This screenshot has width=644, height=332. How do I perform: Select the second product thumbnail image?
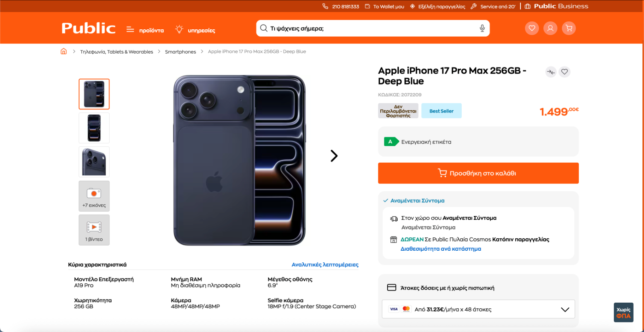94,128
